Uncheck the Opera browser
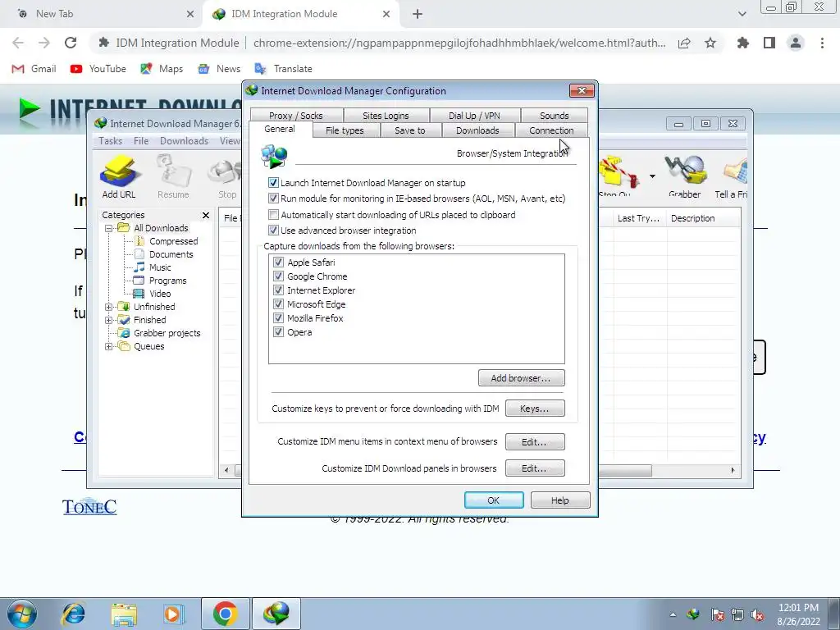 point(278,331)
